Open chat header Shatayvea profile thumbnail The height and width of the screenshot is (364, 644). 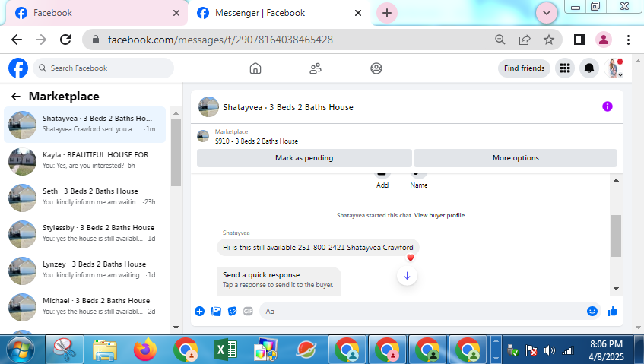tap(208, 106)
